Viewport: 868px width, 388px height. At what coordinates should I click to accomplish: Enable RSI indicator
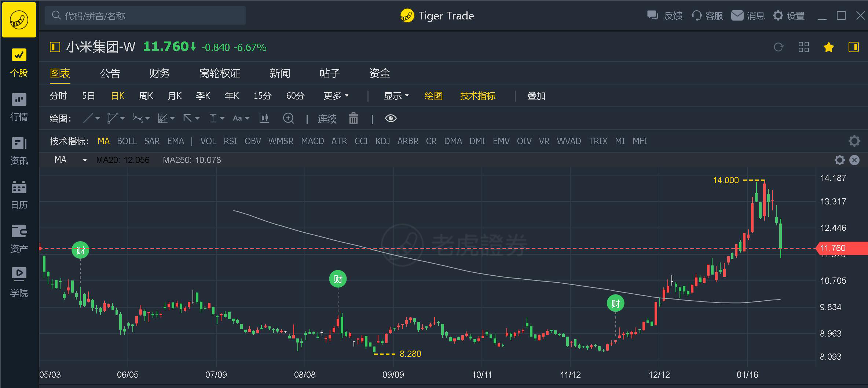point(230,141)
